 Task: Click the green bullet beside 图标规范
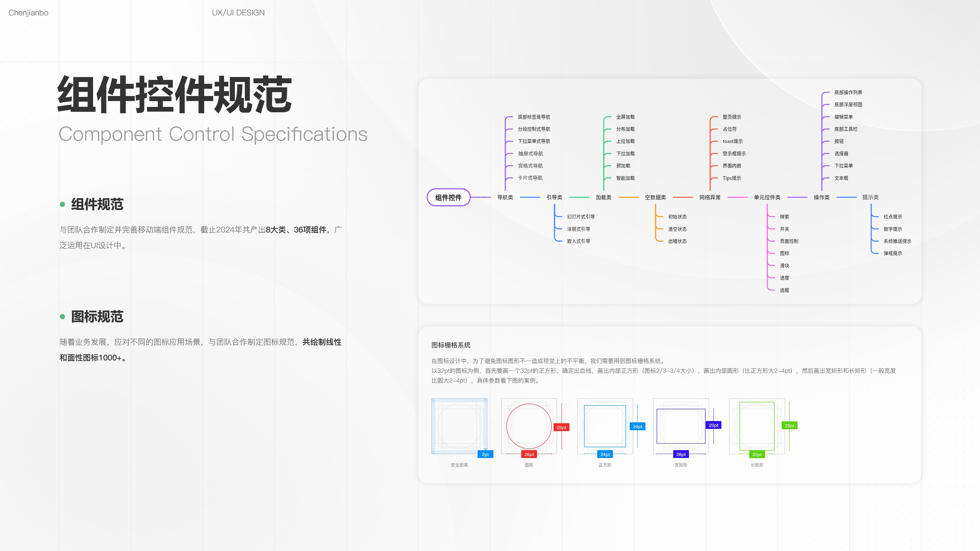[62, 317]
